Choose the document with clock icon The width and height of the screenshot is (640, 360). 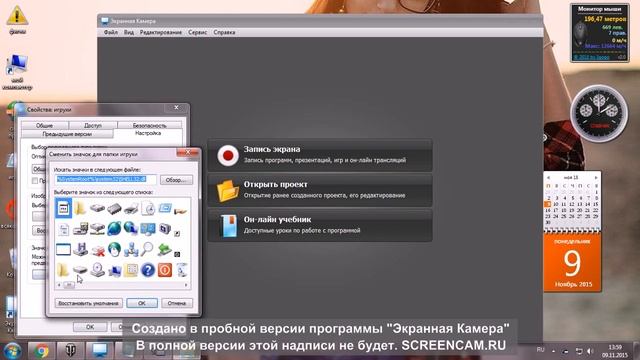point(148,209)
